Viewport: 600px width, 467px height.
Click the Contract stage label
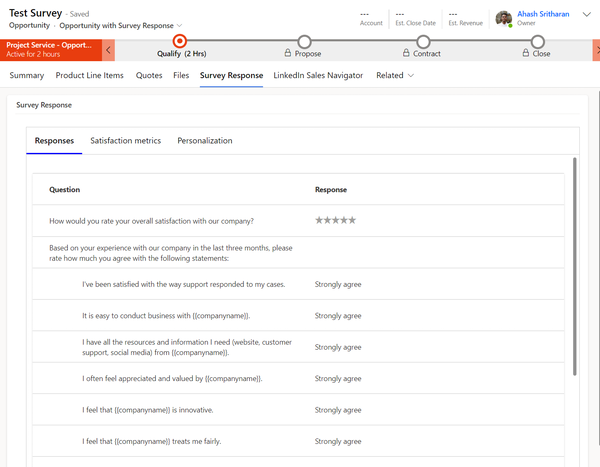[427, 54]
